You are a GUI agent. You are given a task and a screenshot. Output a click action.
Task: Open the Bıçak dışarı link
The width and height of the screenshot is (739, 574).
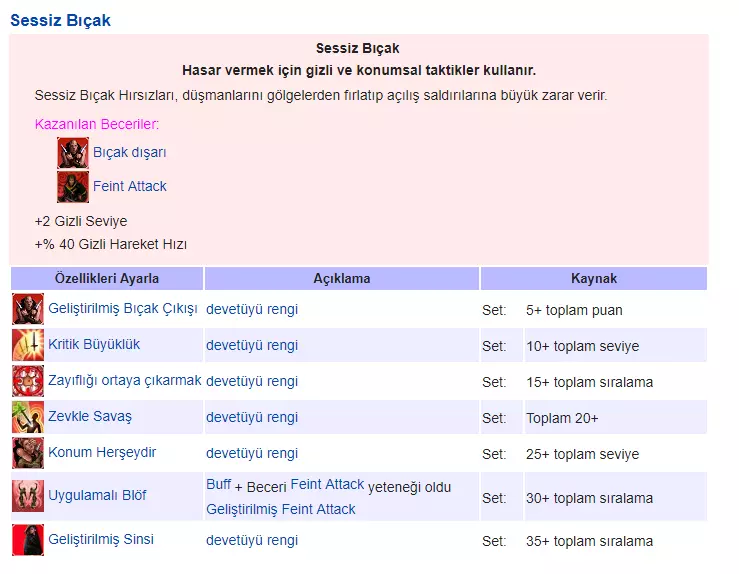(x=129, y=153)
